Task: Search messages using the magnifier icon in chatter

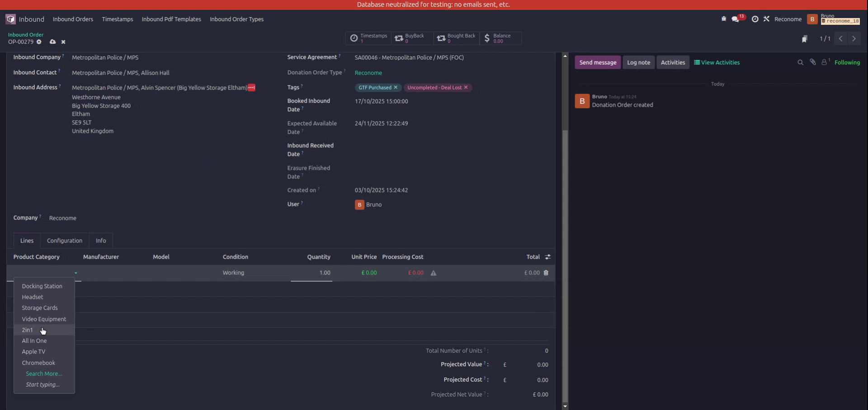Action: point(800,62)
